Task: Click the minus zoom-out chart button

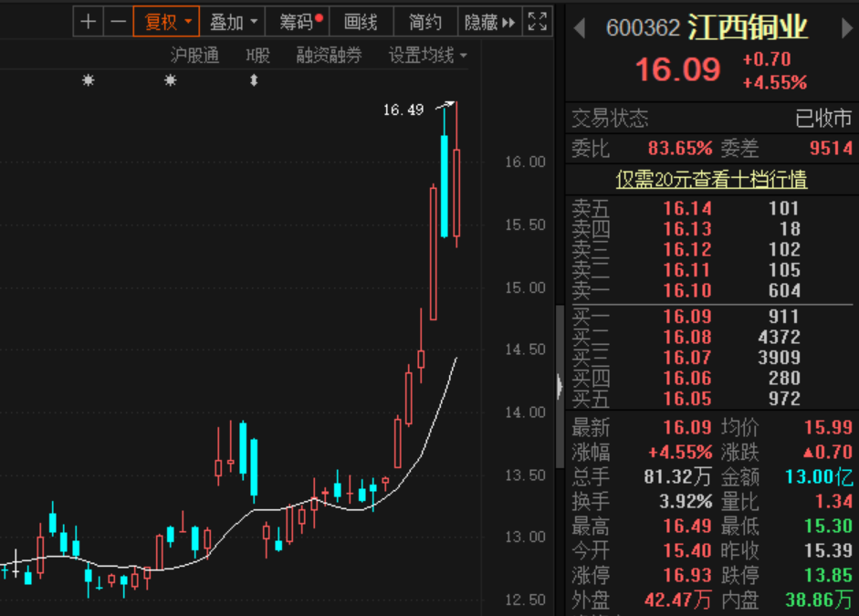Action: pos(118,22)
